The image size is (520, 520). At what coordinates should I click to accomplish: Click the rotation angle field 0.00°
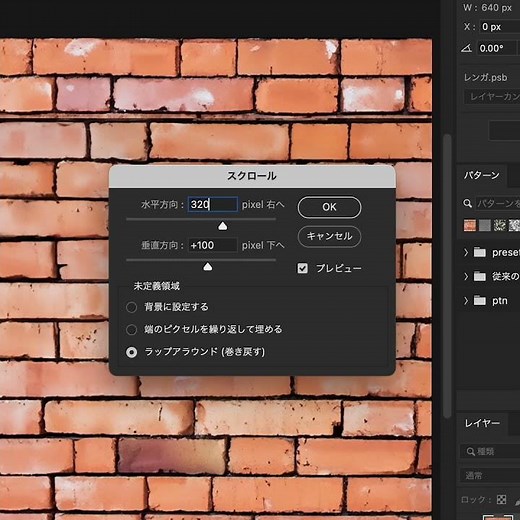tap(497, 49)
